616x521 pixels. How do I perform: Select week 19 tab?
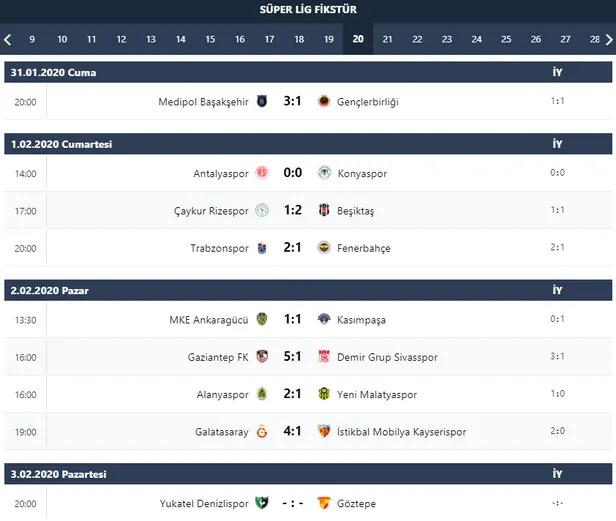[328, 40]
